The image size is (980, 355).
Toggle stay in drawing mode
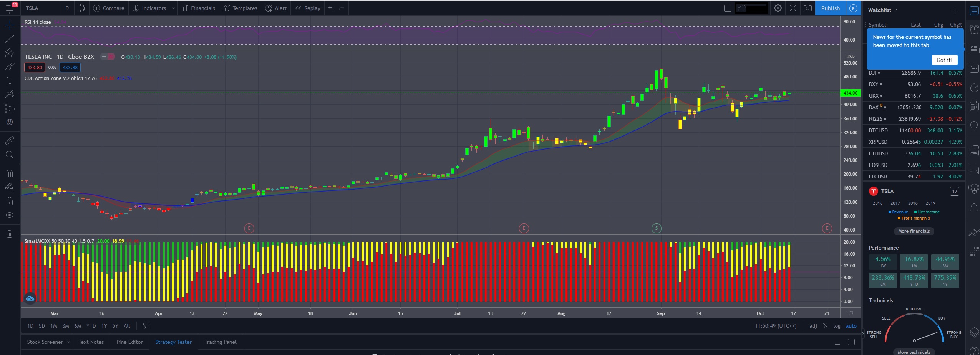[x=10, y=187]
